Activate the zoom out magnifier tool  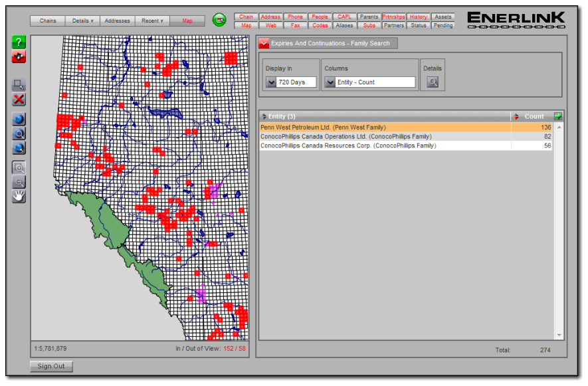point(19,182)
